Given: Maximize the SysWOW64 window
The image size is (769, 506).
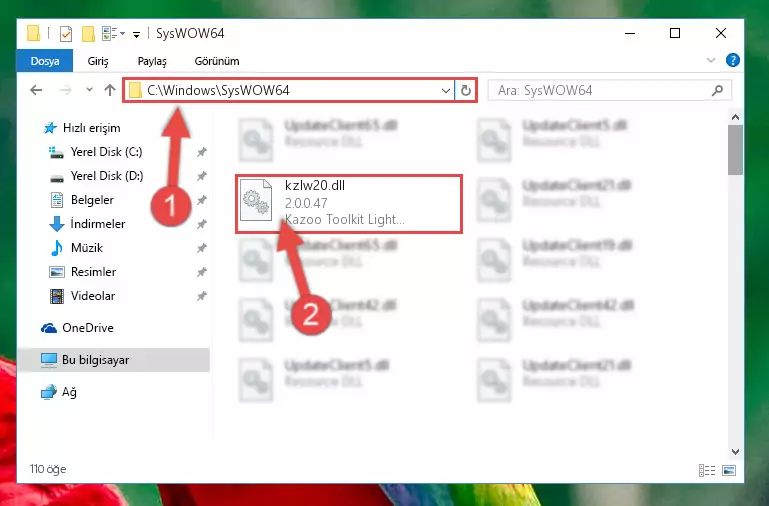Looking at the screenshot, I should coord(675,33).
